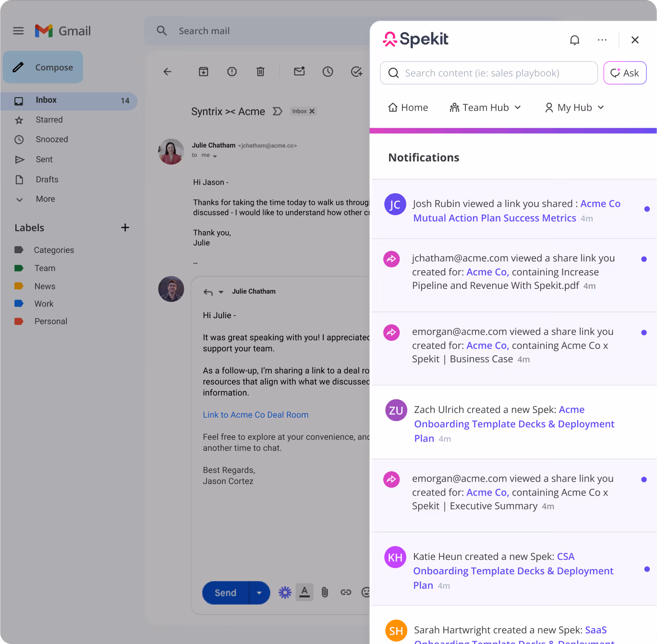Click Zach Ulrich's ZU avatar

pos(396,410)
